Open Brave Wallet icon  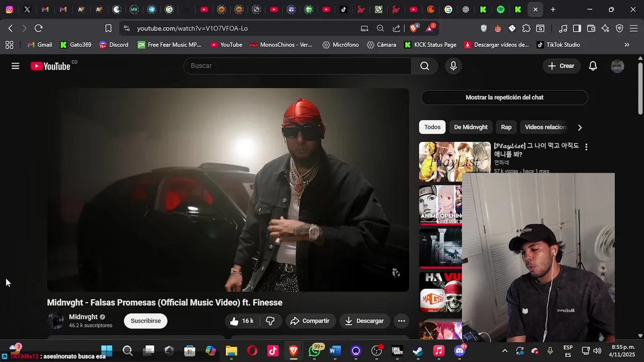[x=591, y=28]
